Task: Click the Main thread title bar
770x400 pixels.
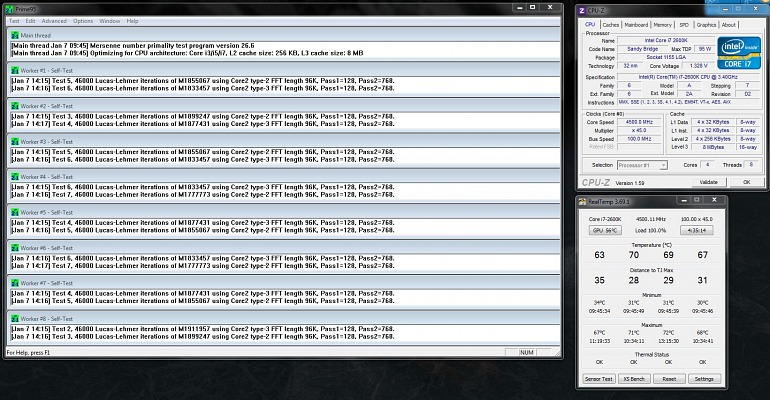Action: (x=283, y=35)
